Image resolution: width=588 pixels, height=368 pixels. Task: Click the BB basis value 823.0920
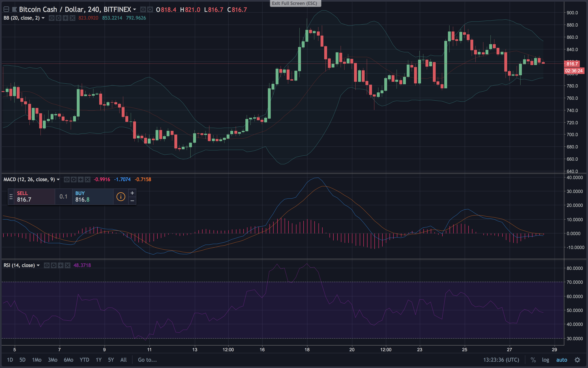pyautogui.click(x=88, y=18)
